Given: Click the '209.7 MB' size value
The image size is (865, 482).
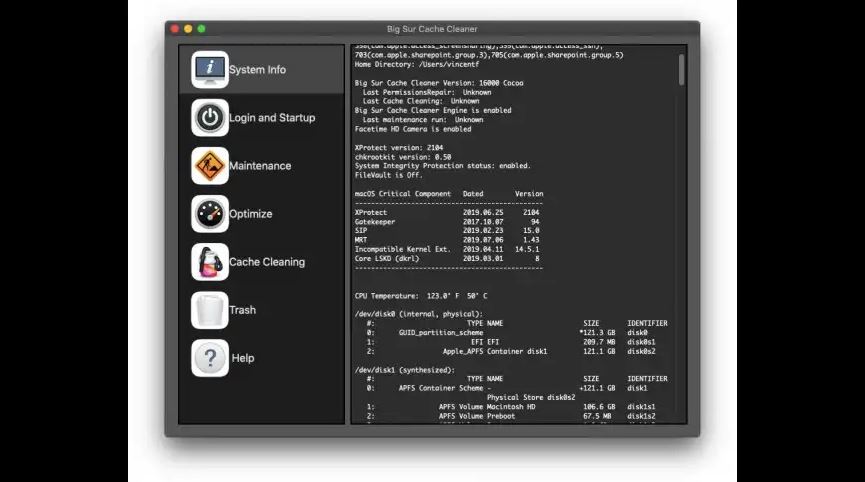Looking at the screenshot, I should [599, 342].
